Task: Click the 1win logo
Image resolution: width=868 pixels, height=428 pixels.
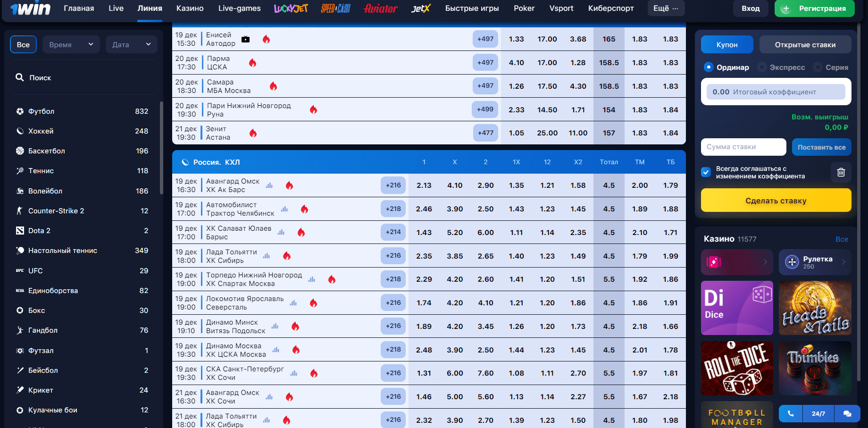Action: (x=30, y=8)
